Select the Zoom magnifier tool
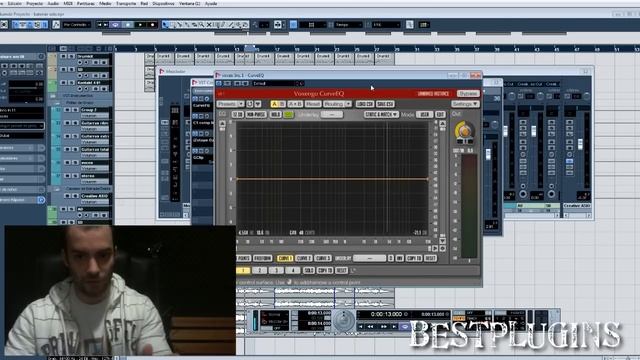640x360 pixels. coord(202,25)
